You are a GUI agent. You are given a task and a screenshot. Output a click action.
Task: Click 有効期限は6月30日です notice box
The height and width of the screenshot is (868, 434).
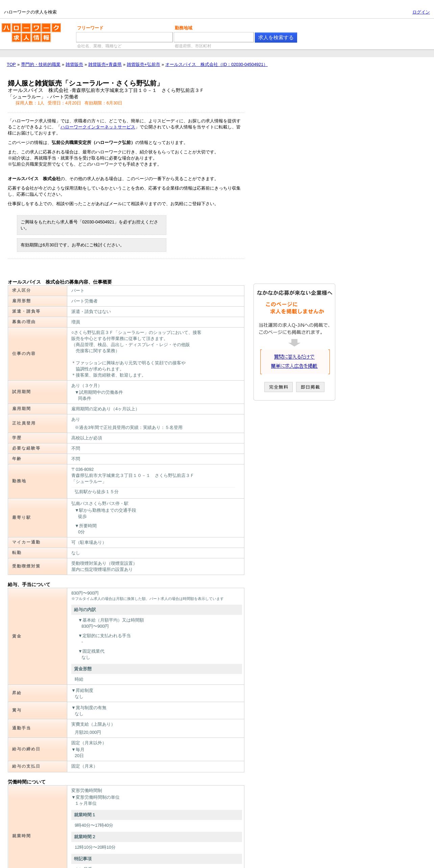coord(92,245)
